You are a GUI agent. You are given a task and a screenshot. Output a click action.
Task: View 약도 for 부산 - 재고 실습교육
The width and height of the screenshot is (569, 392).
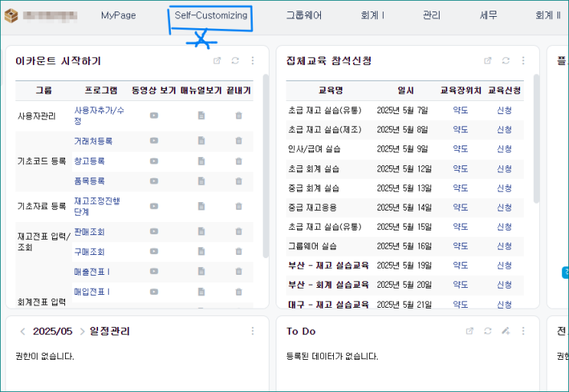click(x=460, y=266)
